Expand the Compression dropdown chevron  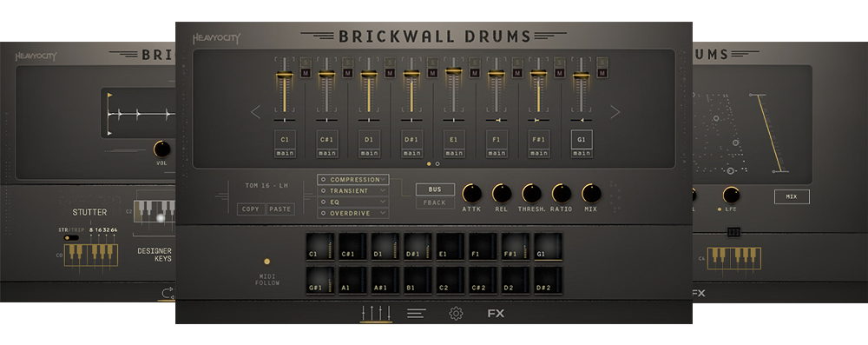[x=384, y=180]
